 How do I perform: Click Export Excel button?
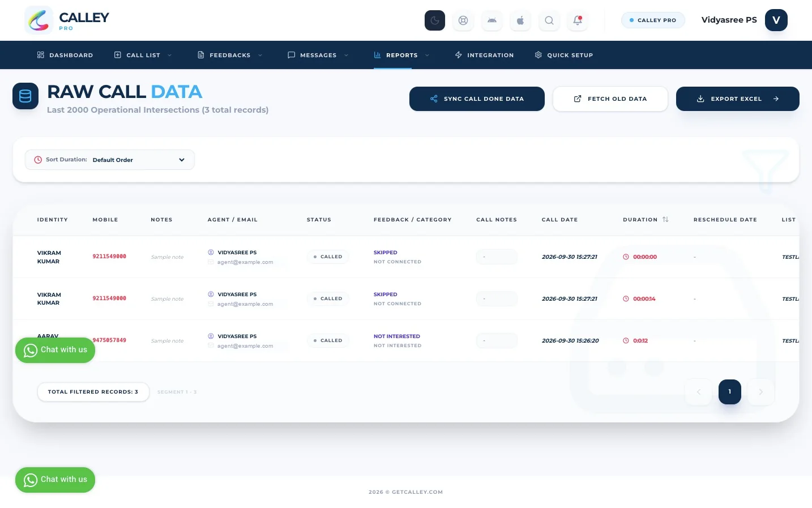click(738, 99)
